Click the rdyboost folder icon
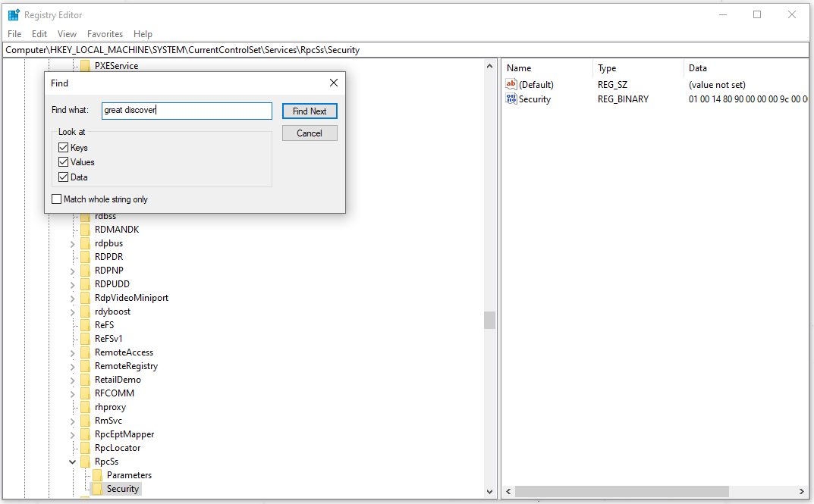814x504 pixels. (x=85, y=311)
